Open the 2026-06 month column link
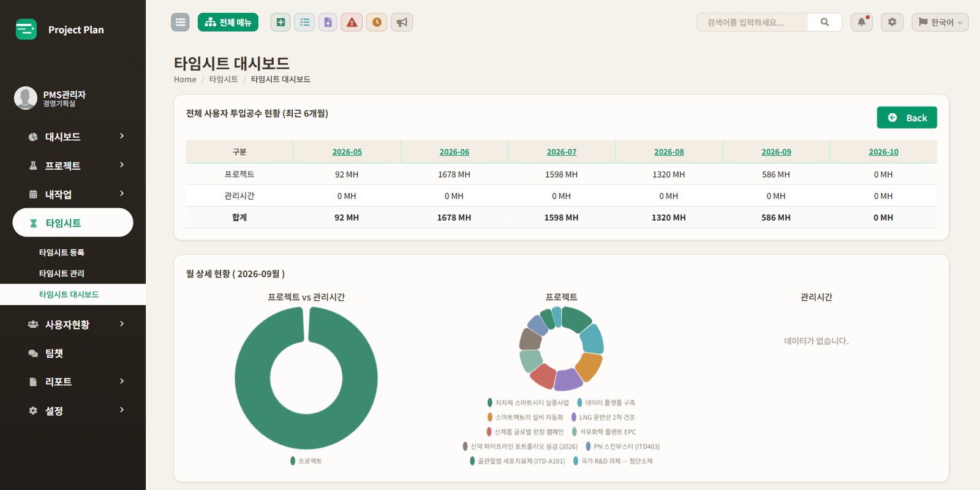Viewport: 980px width, 490px height. 454,152
